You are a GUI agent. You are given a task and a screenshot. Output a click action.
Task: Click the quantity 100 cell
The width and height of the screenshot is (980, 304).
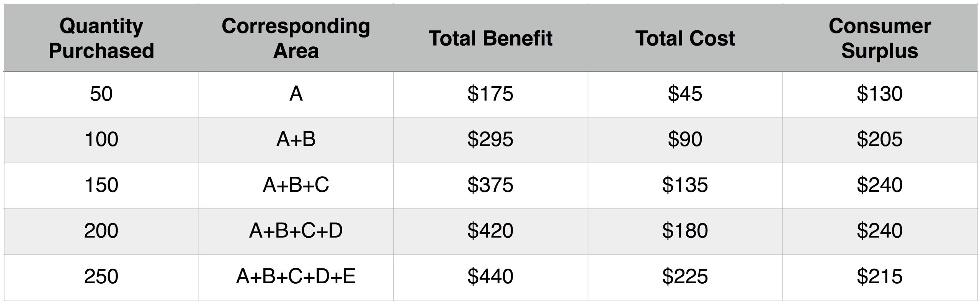(101, 140)
